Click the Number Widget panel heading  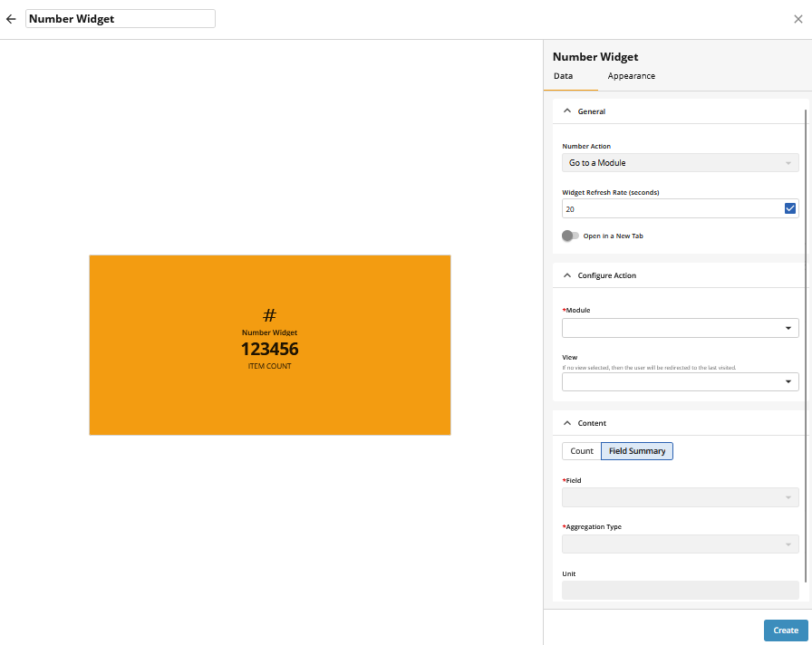[595, 57]
